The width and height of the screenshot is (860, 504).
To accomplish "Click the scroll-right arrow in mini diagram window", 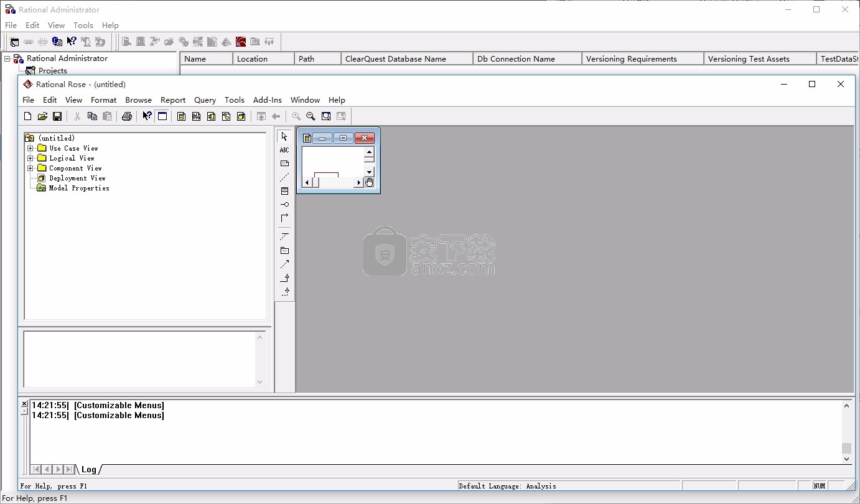I will [x=358, y=182].
